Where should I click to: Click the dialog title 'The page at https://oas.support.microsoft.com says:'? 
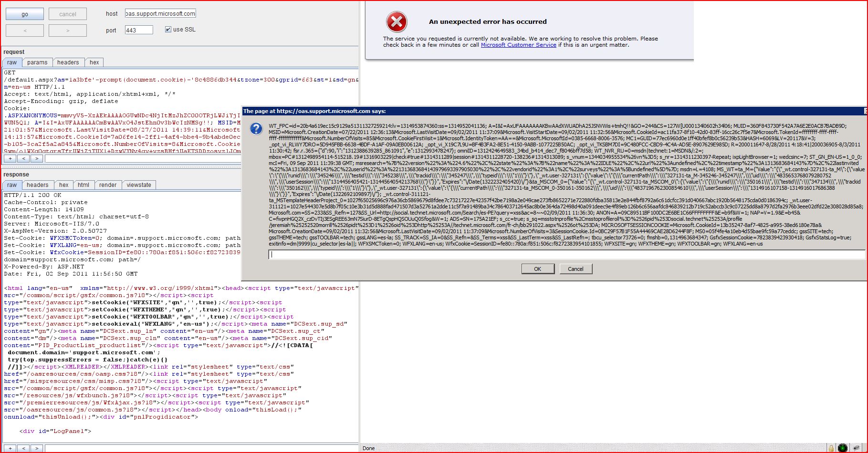pos(314,111)
